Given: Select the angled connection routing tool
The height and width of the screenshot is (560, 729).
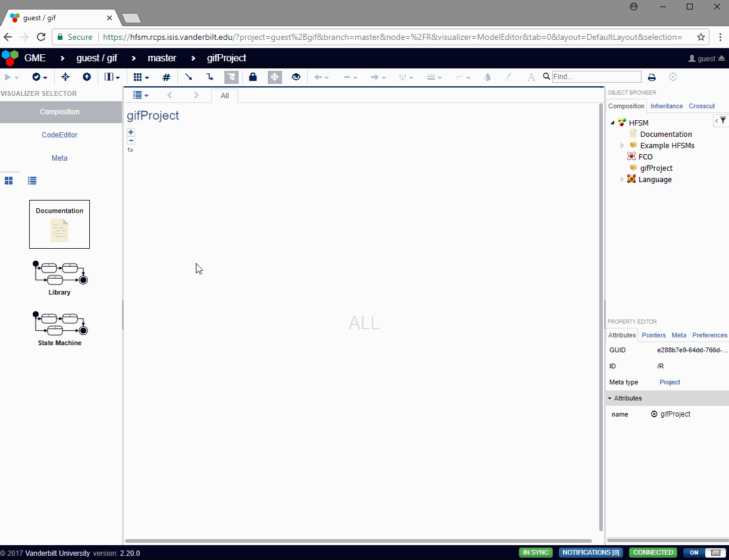Looking at the screenshot, I should 209,77.
